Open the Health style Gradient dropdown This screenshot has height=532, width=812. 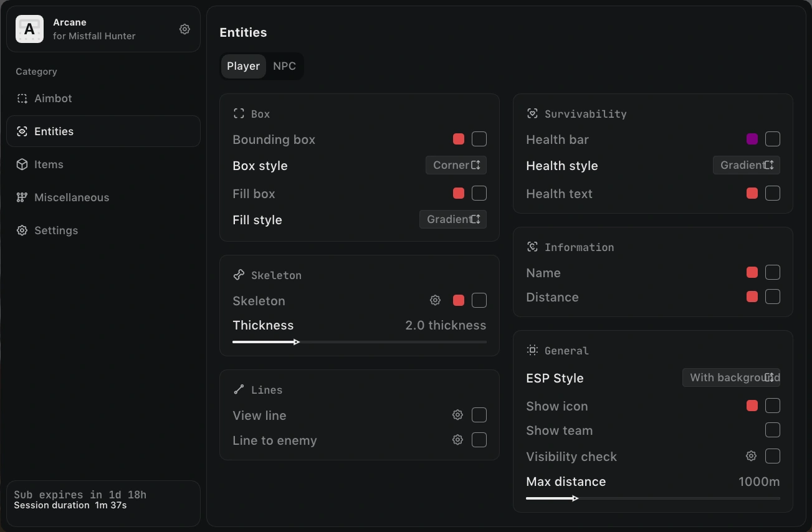coord(747,165)
